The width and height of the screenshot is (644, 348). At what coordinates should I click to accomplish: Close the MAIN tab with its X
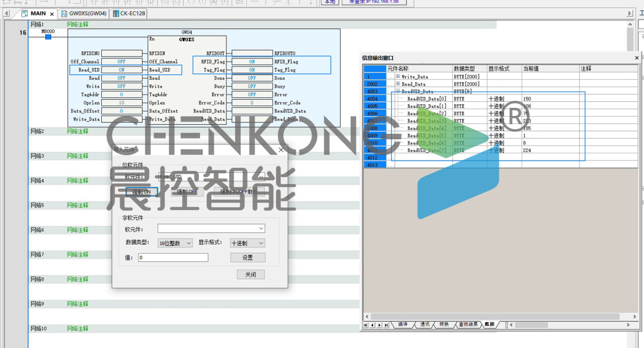(x=52, y=14)
